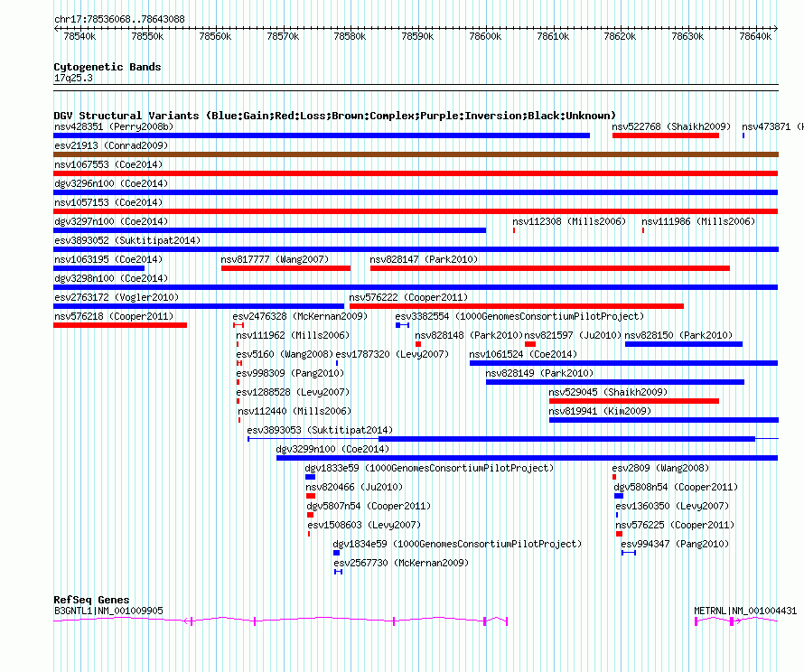
Task: Open nsv828148 (Park2010) label
Action: pyautogui.click(x=469, y=335)
